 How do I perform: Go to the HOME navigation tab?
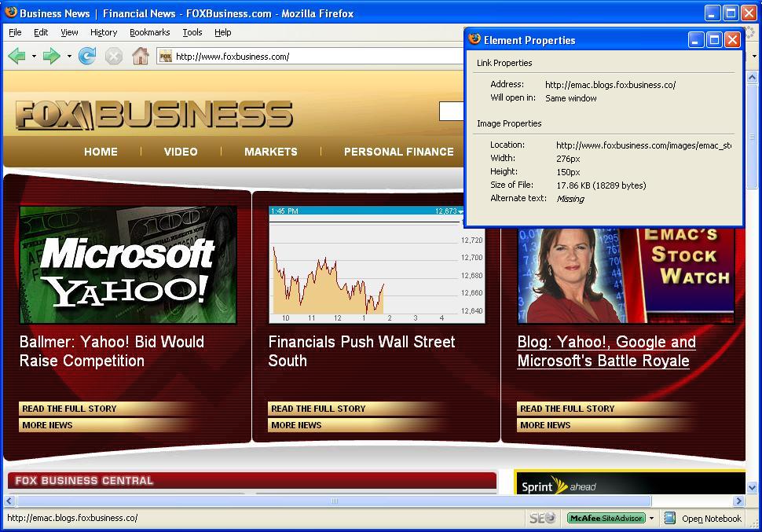101,152
